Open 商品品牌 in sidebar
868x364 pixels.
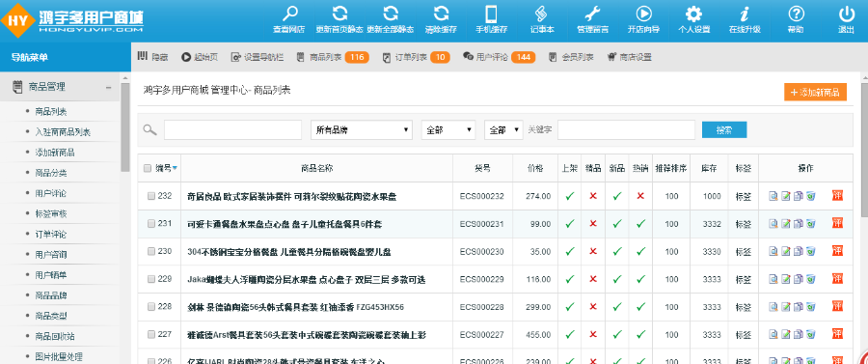coord(51,295)
